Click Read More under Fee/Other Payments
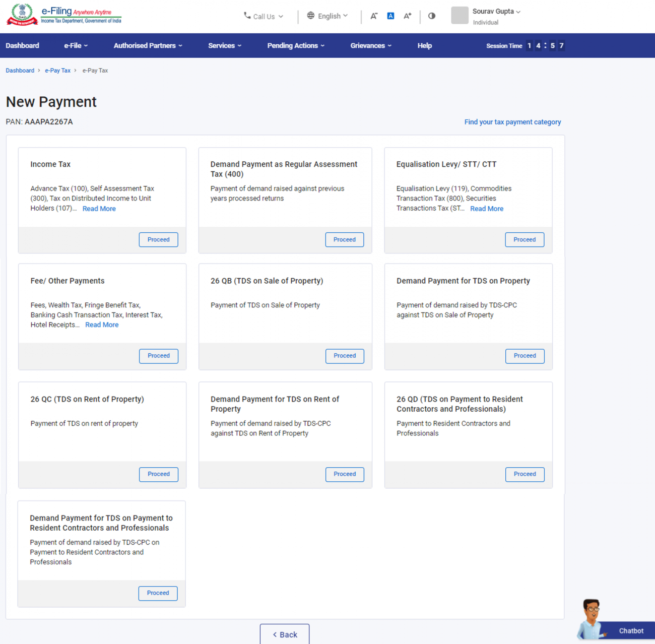Viewport: 655px width, 644px height. pyautogui.click(x=102, y=325)
